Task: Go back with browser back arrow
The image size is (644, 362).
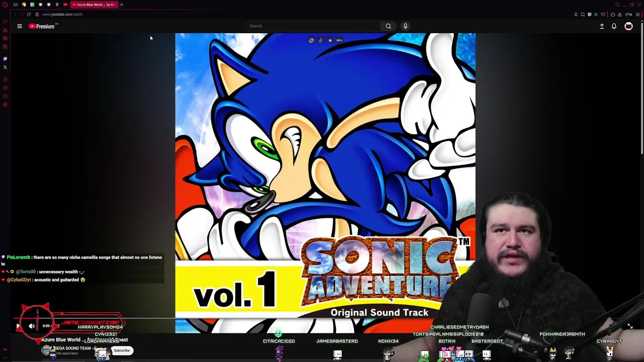Action: click(15, 14)
